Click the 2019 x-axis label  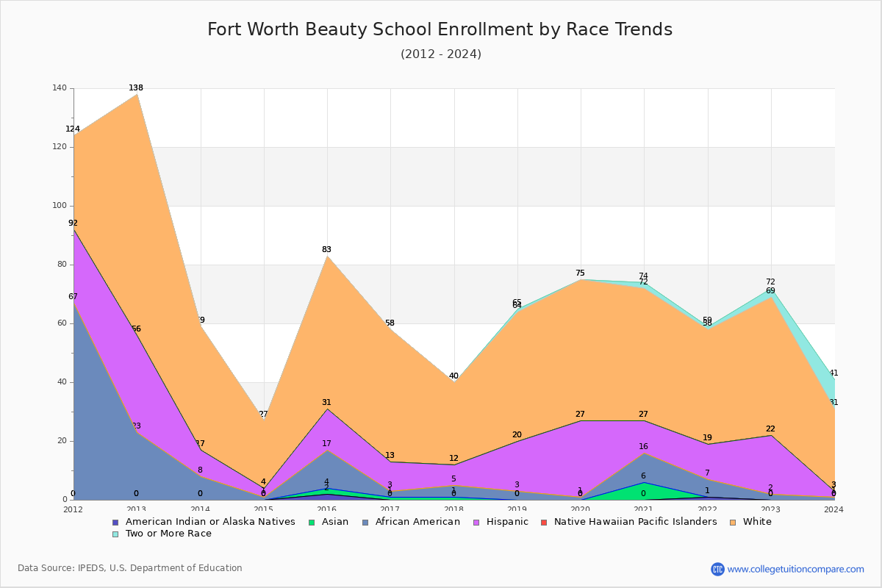517,509
